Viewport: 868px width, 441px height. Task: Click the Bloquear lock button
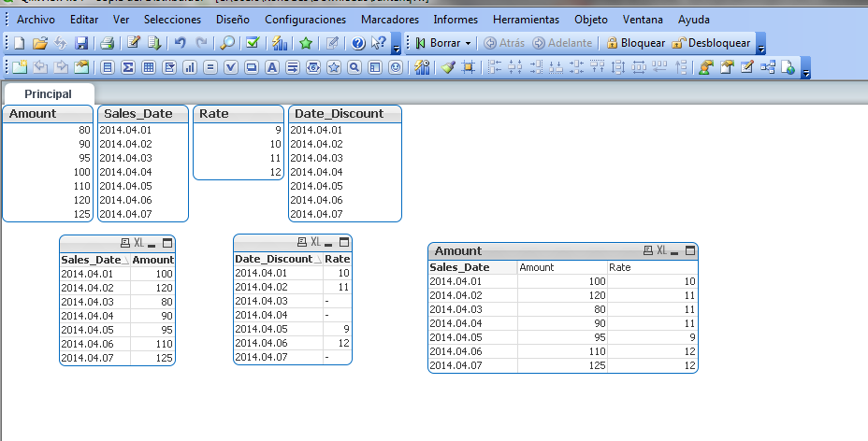(635, 43)
